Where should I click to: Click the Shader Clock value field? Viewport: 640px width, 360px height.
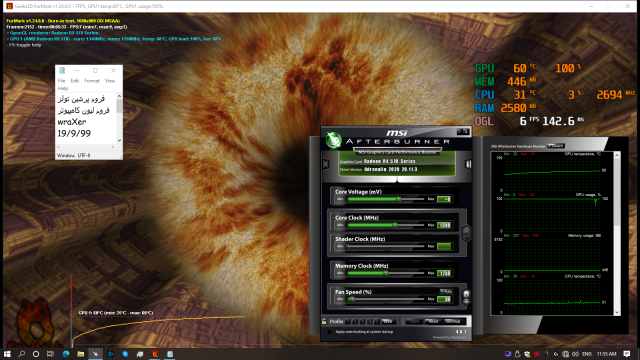point(444,247)
